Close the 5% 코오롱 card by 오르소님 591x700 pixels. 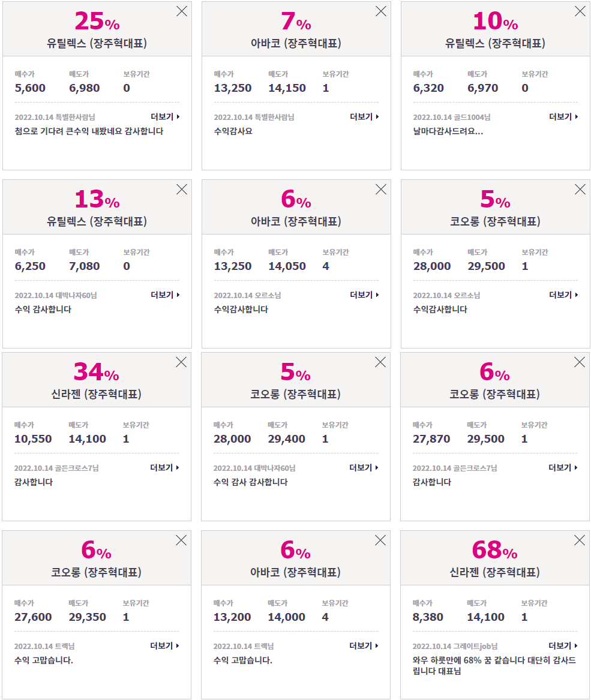click(x=580, y=190)
